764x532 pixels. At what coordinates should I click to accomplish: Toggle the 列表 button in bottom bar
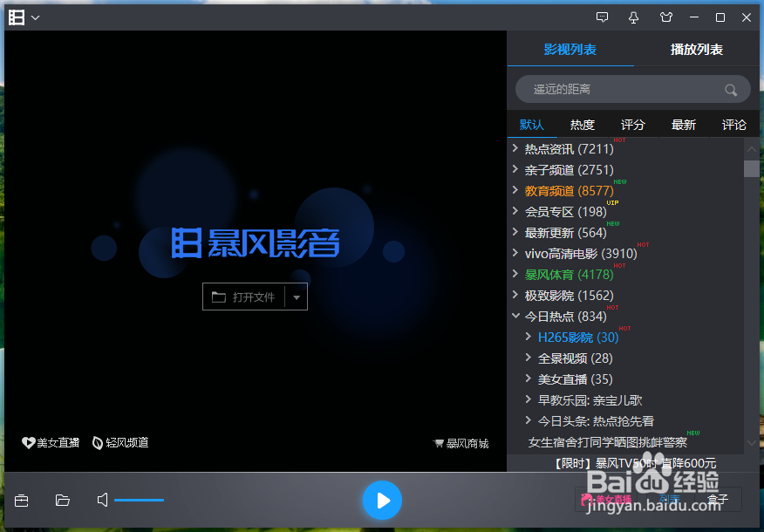tap(669, 500)
